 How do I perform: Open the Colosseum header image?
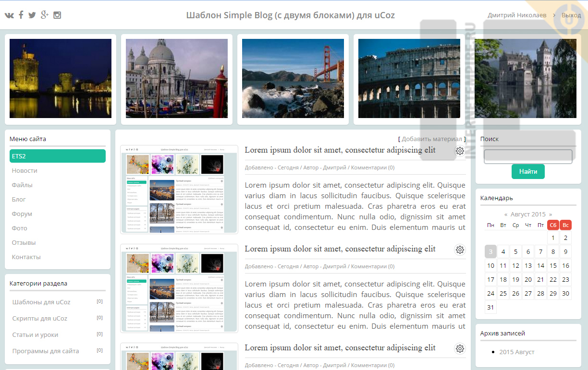point(409,79)
